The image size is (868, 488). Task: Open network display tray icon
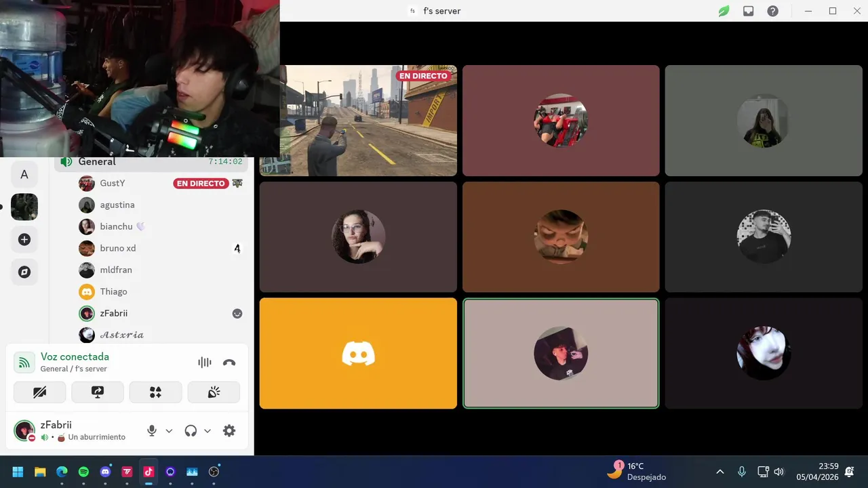click(762, 472)
